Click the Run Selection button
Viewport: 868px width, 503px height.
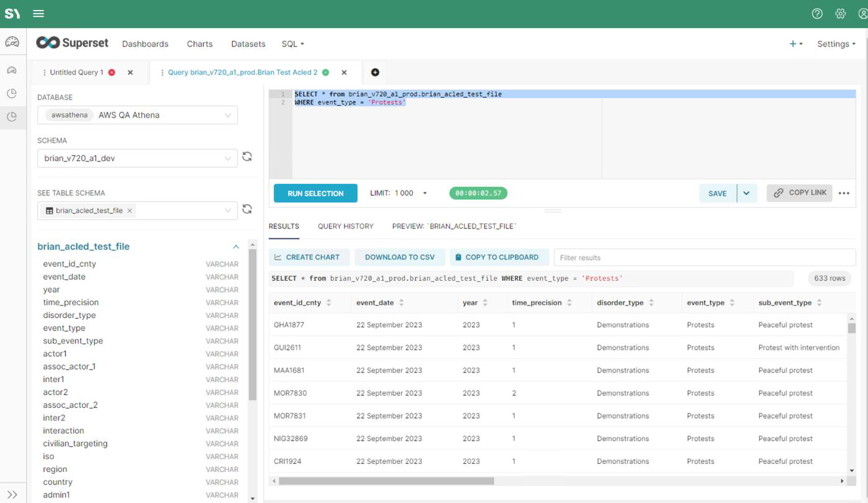pyautogui.click(x=315, y=193)
